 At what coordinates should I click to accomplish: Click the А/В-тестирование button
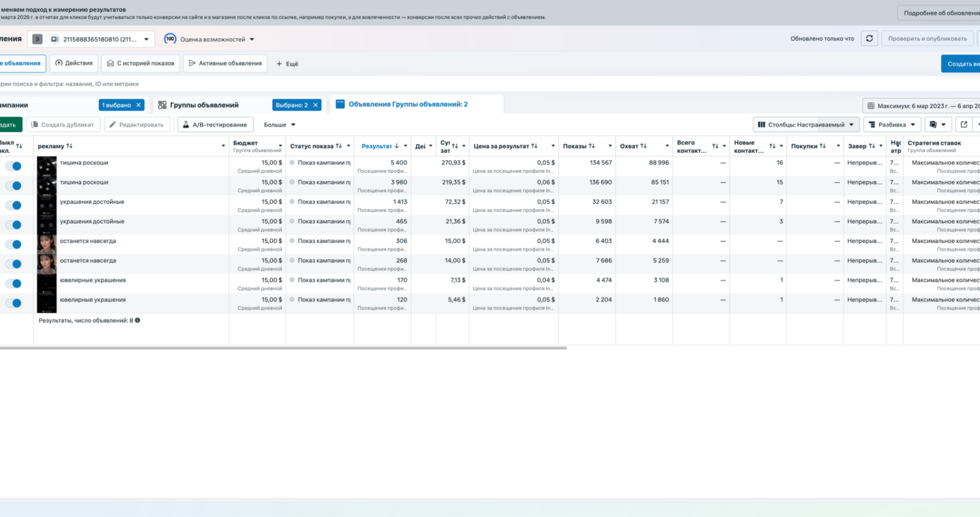pyautogui.click(x=215, y=124)
